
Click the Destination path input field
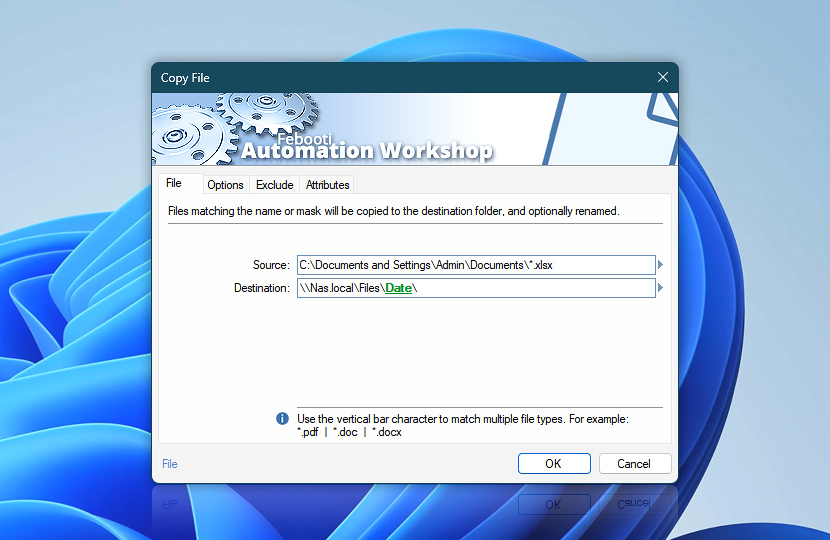476,288
